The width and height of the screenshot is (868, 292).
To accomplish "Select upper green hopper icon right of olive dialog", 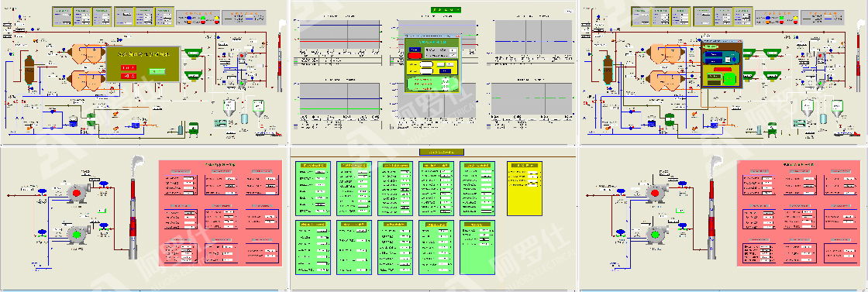I will point(193,53).
